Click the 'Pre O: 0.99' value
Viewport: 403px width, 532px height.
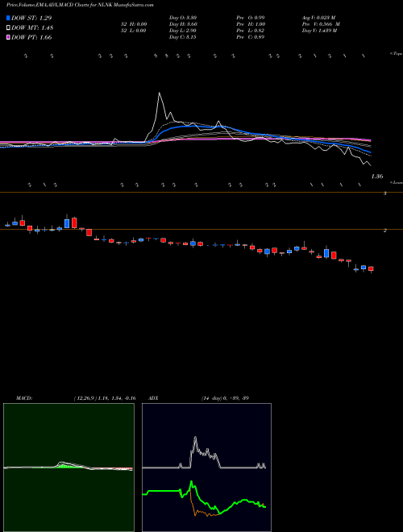tap(251, 18)
